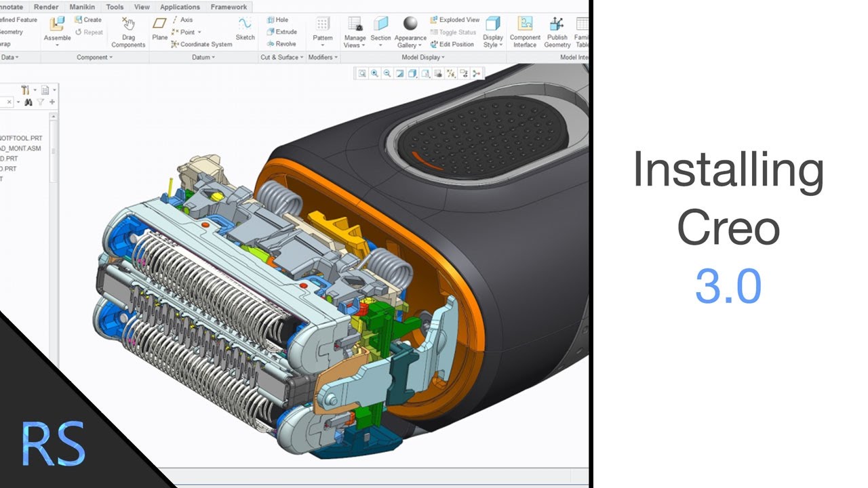
Task: Open saved orientations in graphics toolbar
Action: pyautogui.click(x=425, y=73)
